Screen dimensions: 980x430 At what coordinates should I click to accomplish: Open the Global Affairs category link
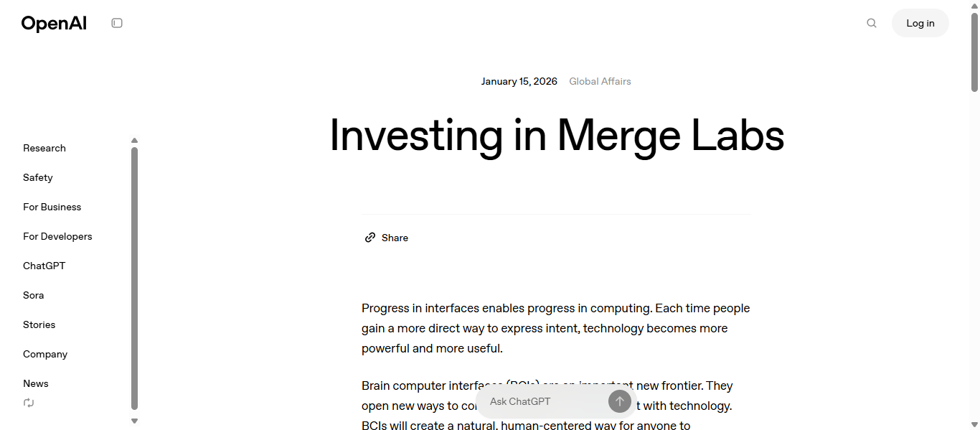600,81
